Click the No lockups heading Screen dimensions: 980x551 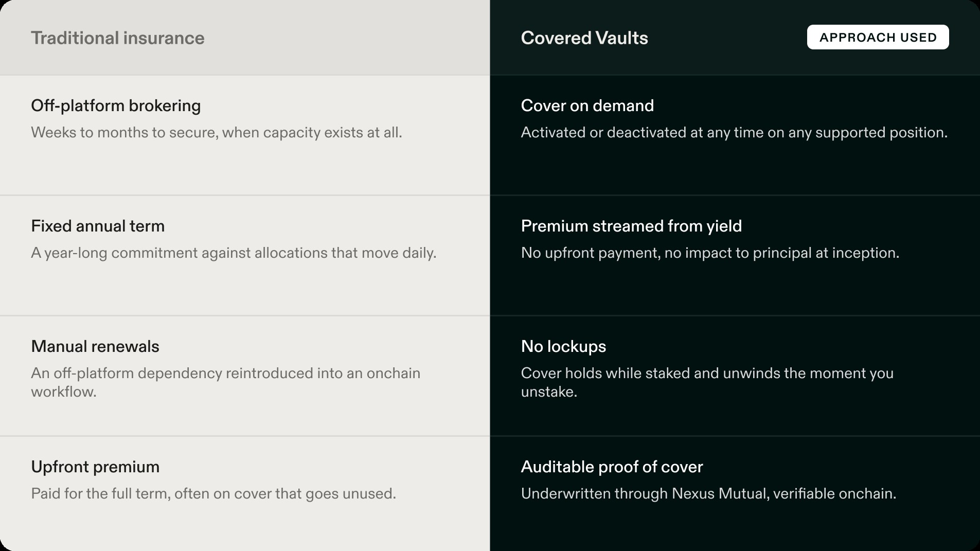pyautogui.click(x=563, y=346)
